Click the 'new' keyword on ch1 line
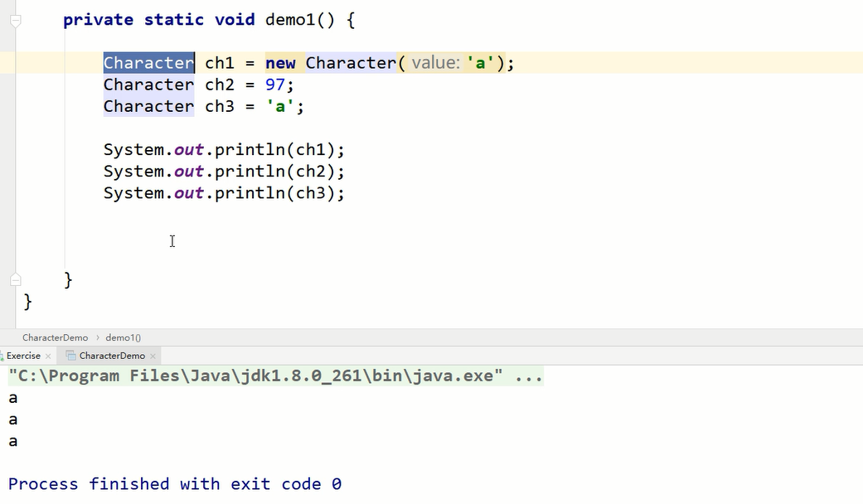Screen dimensions: 863x504 [280, 63]
